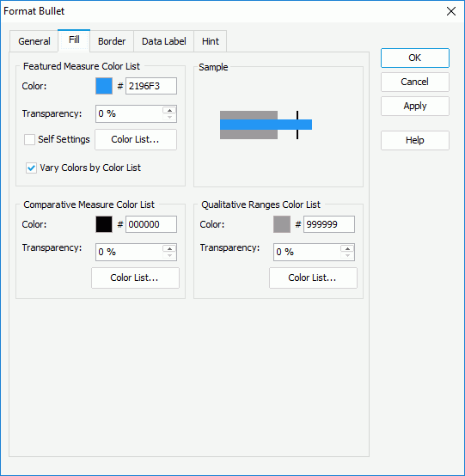Increase Comparative Measure transparency with up arrow
The width and height of the screenshot is (465, 476).
click(169, 249)
